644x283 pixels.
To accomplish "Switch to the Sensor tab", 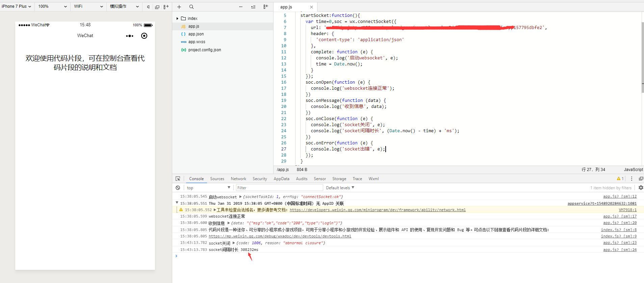I will click(x=320, y=179).
